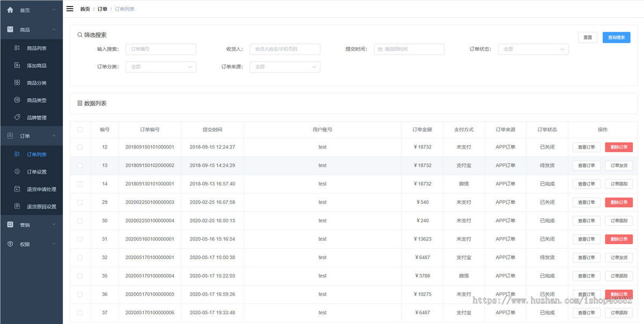Expand the 营销 sidebar section chevron
The image size is (644, 324).
pos(54,225)
